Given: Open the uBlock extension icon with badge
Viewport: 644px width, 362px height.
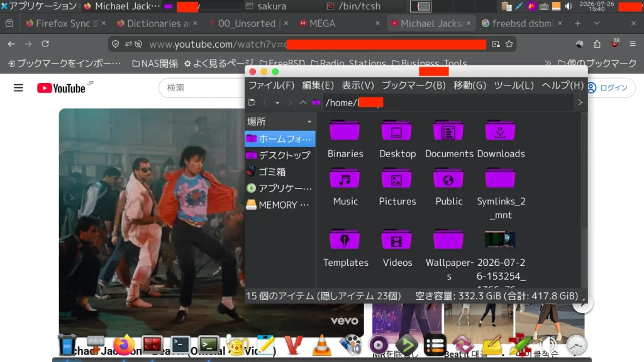Looking at the screenshot, I should [615, 43].
